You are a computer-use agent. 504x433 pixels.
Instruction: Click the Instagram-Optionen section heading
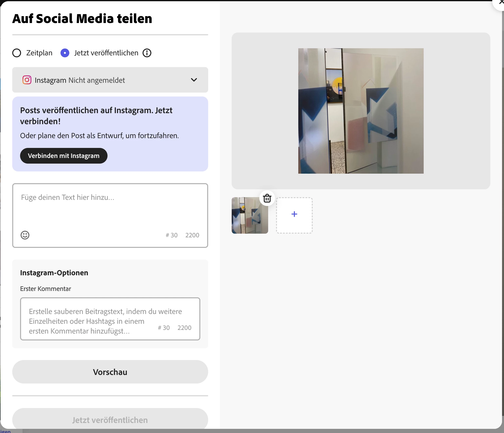pyautogui.click(x=54, y=273)
